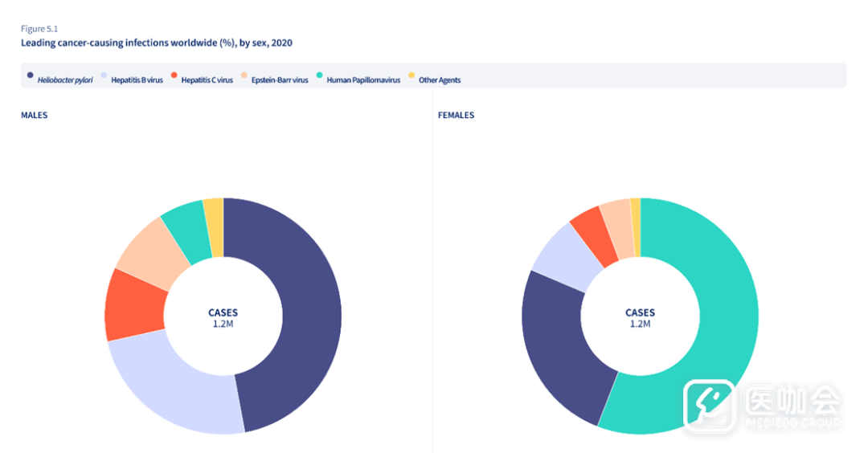Image resolution: width=868 pixels, height=453 pixels.
Task: Click the Human Papillomavirus legend dot
Action: (319, 75)
